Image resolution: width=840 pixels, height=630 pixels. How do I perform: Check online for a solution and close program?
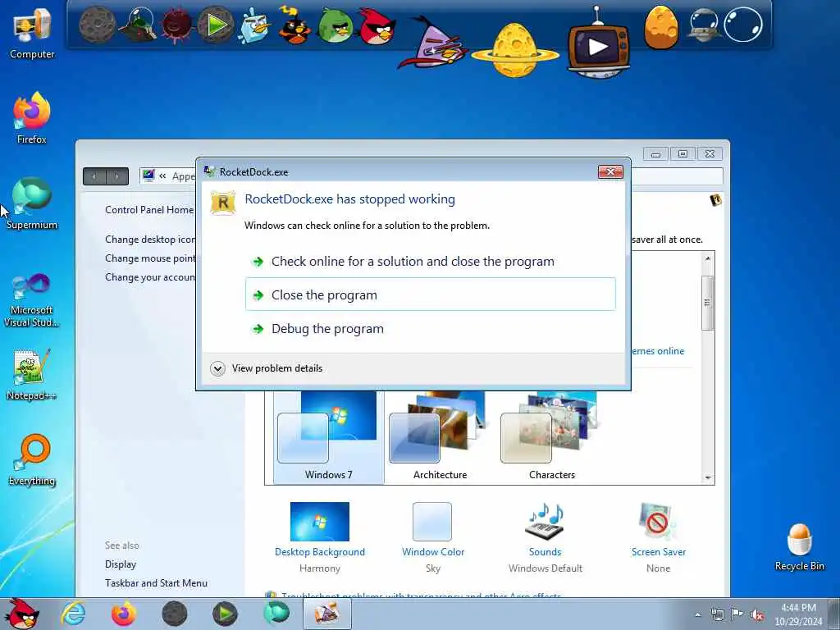point(430,262)
